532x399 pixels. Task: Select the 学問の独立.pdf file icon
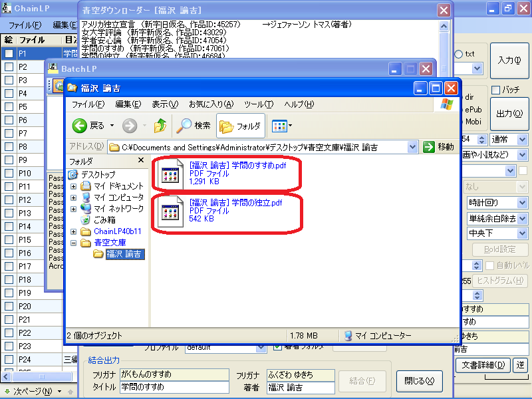pos(170,212)
